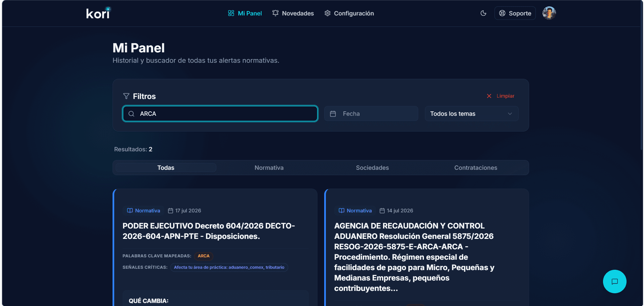This screenshot has height=306, width=644.
Task: Click the kori logo
Action: coord(98,13)
